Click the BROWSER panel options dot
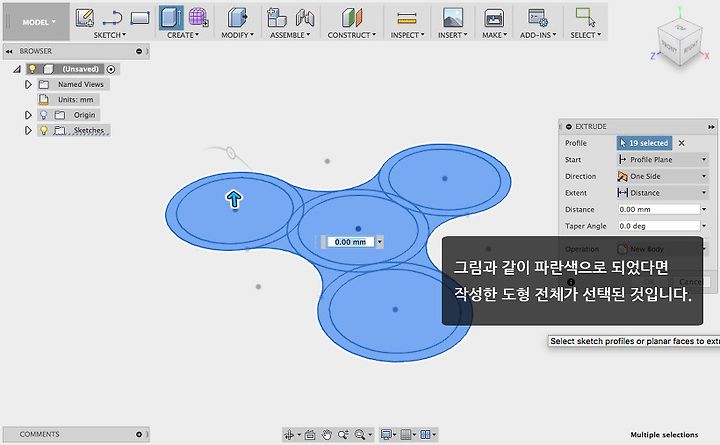Viewport: 720px width, 445px height. [139, 51]
